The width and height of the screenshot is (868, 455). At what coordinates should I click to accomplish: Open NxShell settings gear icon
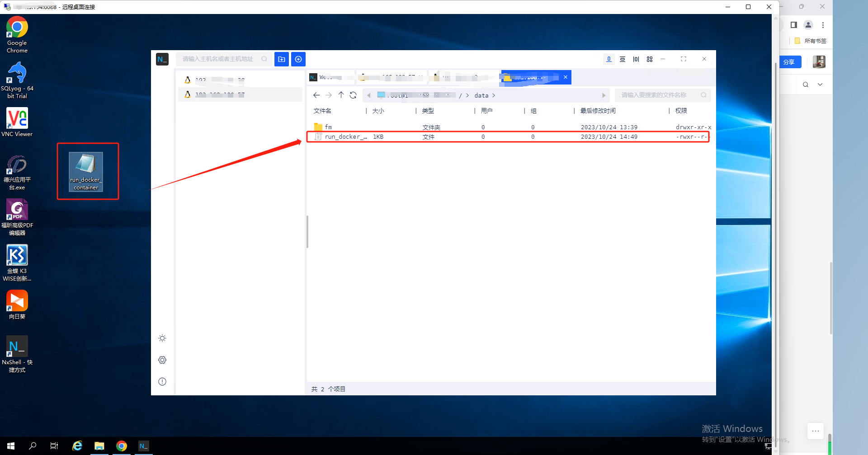click(162, 360)
